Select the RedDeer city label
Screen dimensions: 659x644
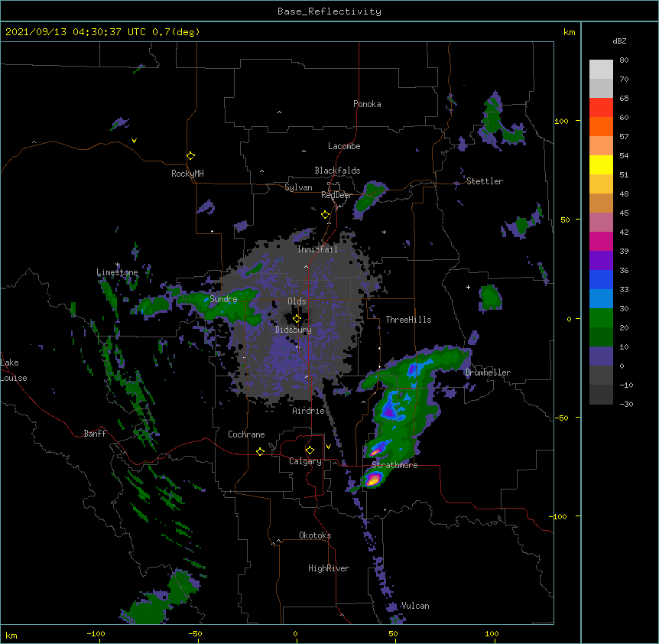click(336, 195)
